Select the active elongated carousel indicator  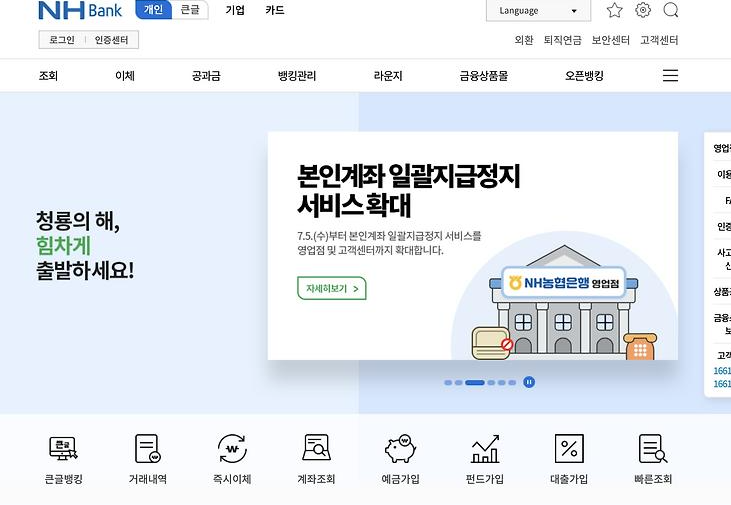point(475,382)
